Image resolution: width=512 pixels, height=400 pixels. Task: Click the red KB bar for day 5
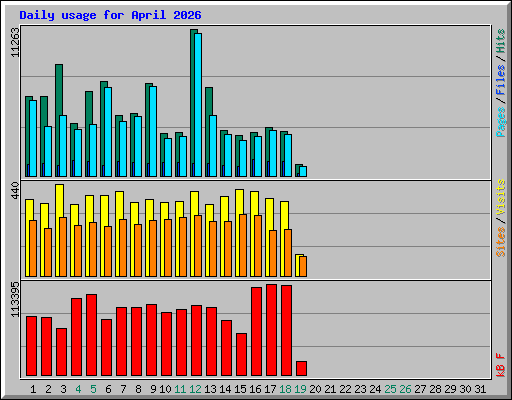(x=91, y=335)
